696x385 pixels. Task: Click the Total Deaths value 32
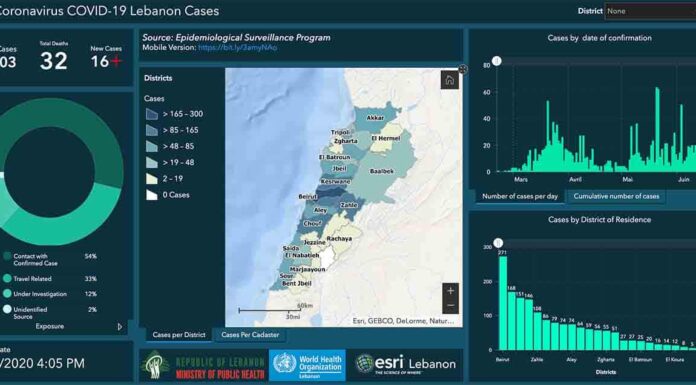point(54,61)
